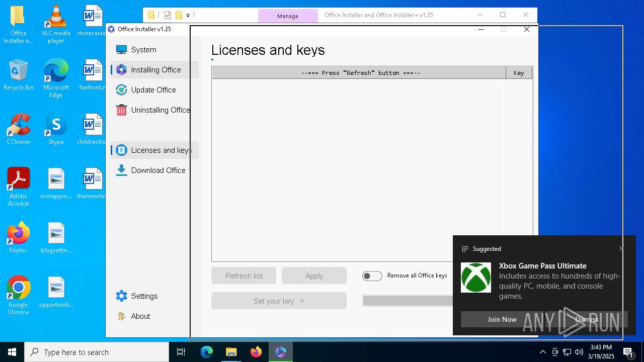Open Firefox from the taskbar

pos(256,352)
